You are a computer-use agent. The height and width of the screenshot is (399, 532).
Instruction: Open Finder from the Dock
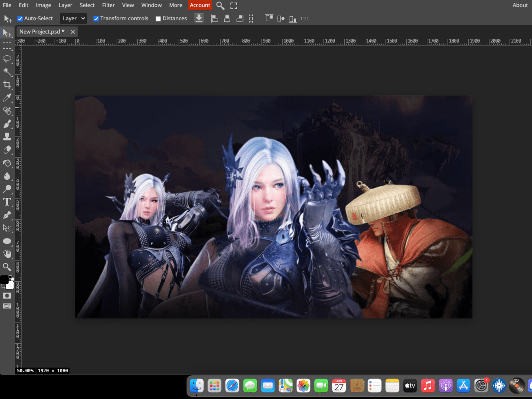[197, 386]
